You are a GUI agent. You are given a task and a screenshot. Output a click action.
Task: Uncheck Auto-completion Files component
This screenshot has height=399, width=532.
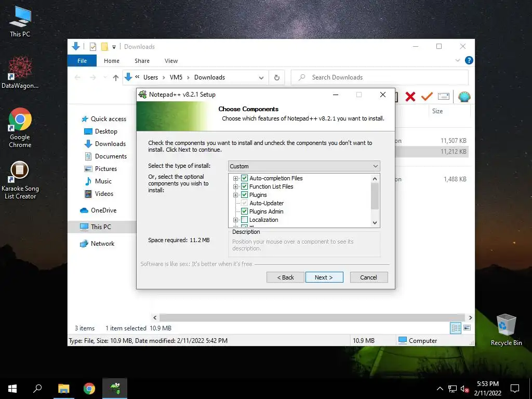(244, 178)
